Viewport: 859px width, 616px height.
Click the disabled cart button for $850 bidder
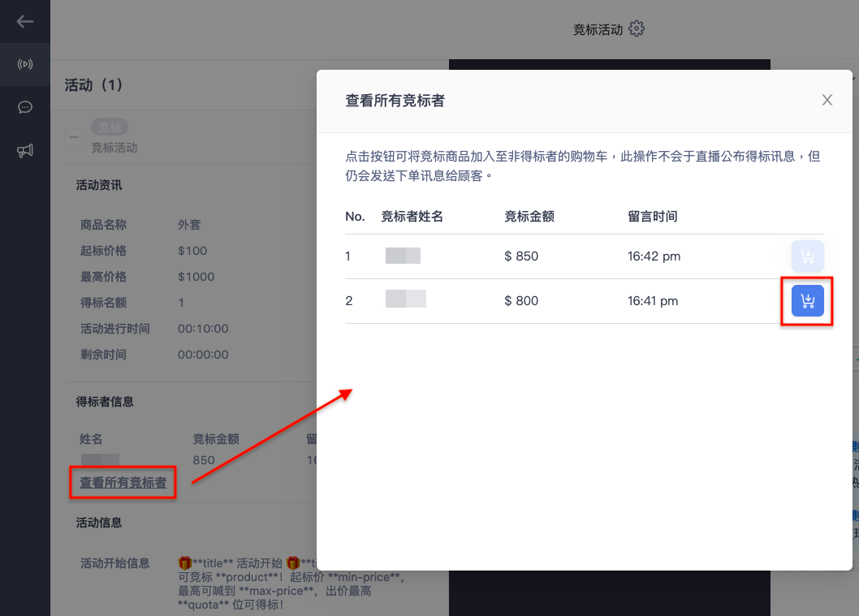(x=807, y=256)
